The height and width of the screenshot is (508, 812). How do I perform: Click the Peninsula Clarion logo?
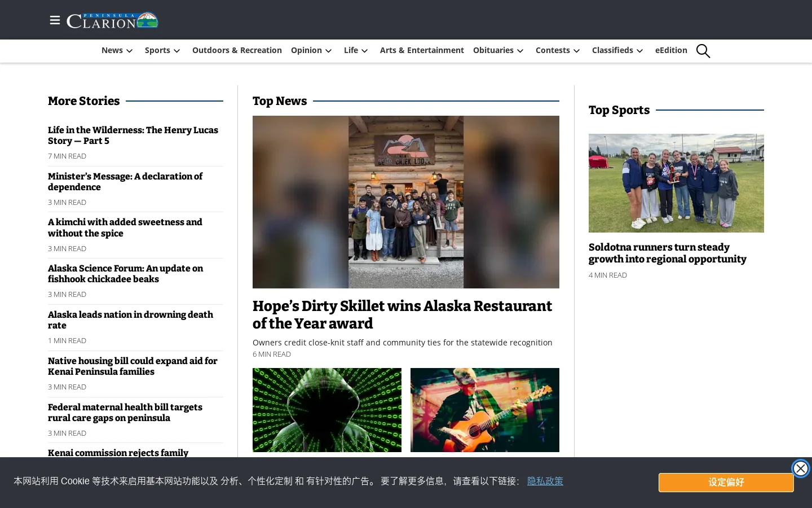tap(112, 20)
